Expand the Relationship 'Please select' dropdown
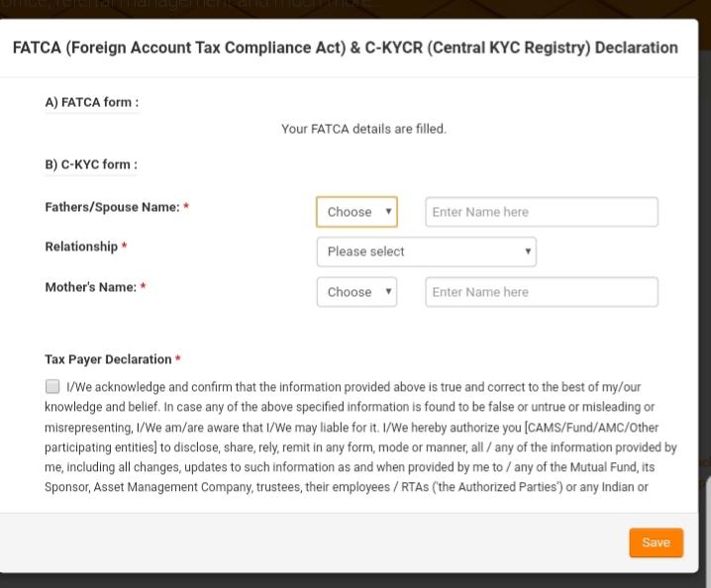Image resolution: width=711 pixels, height=588 pixels. pyautogui.click(x=426, y=251)
